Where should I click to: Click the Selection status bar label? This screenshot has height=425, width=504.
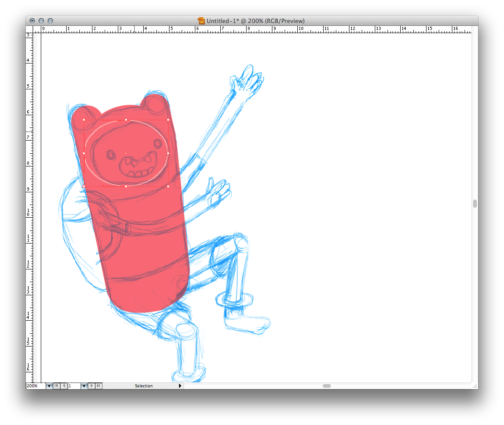pos(144,386)
